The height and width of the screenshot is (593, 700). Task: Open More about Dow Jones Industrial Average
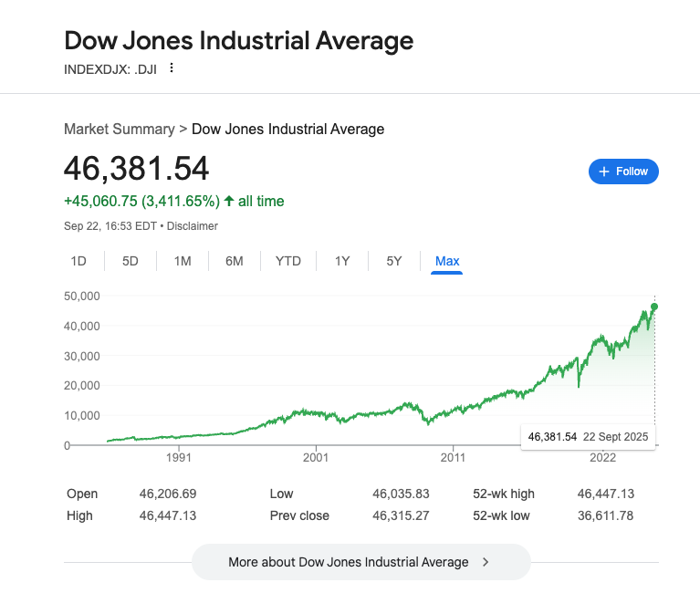(x=360, y=562)
